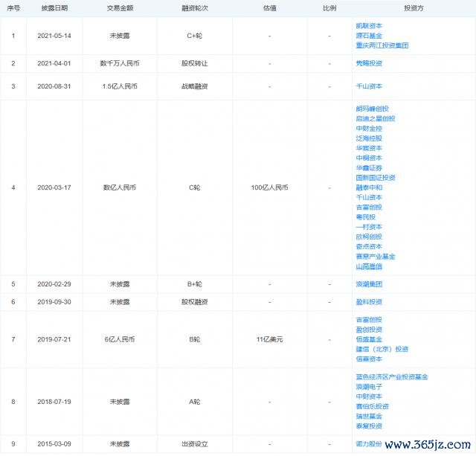Click the 100亿人民币 valuation cell
476x456 pixels.
(269, 187)
